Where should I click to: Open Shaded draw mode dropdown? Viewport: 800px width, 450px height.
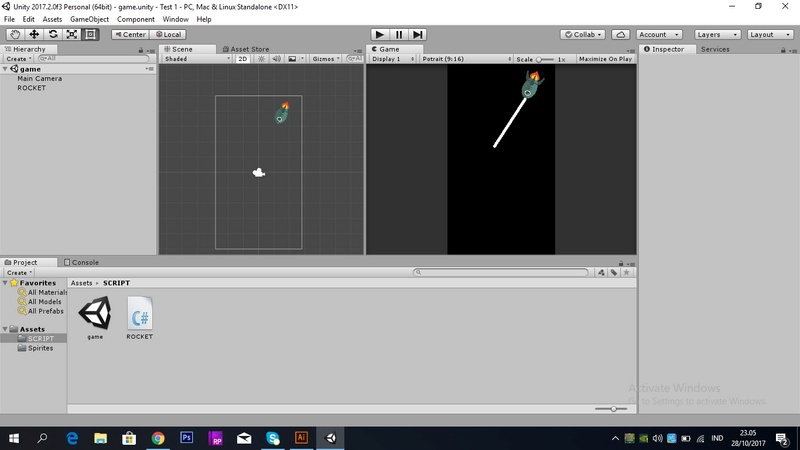(197, 59)
